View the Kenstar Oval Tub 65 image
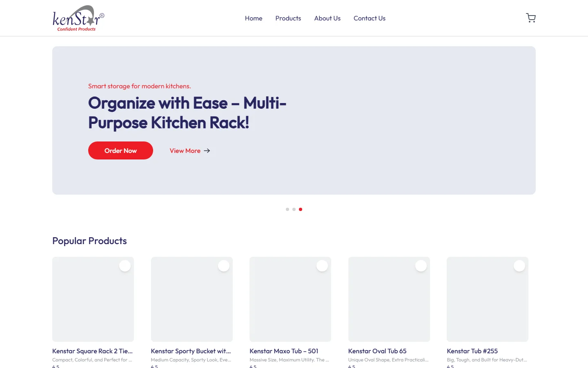Screen dimensions: 588x368 coord(389,299)
